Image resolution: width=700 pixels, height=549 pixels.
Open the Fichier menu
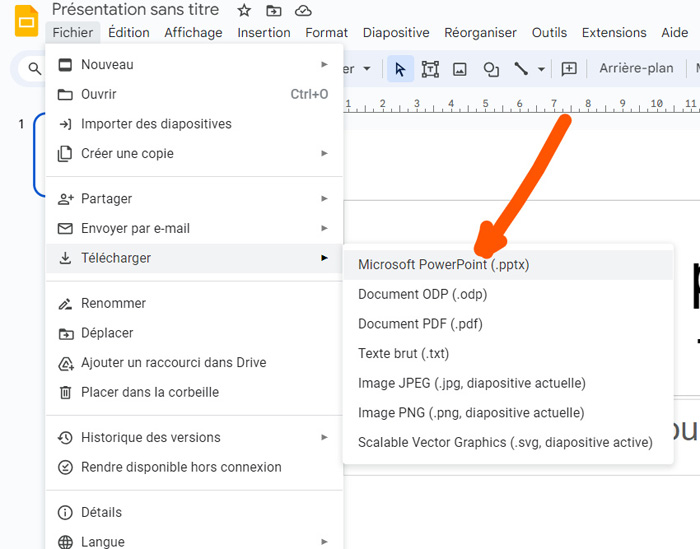[73, 33]
